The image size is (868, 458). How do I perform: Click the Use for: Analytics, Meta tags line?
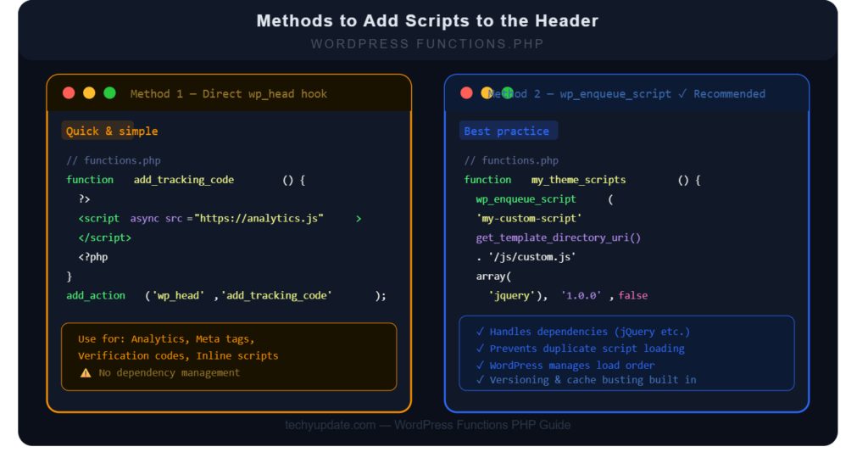(166, 339)
